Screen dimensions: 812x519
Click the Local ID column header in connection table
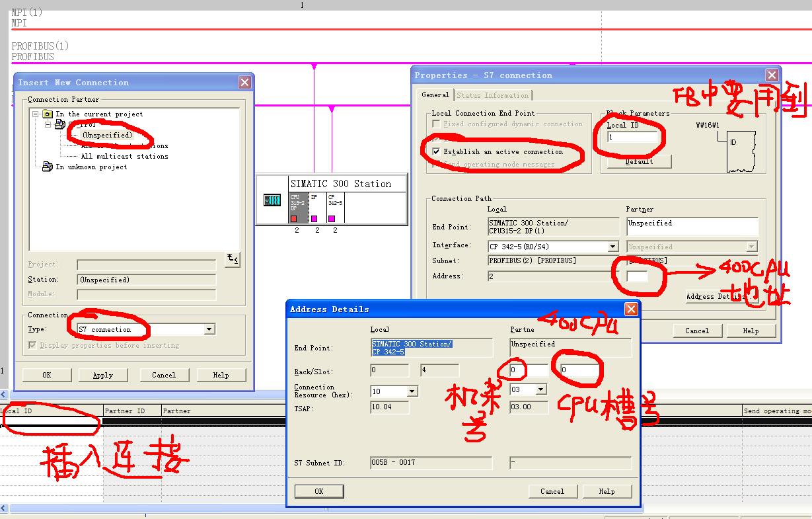pos(52,411)
